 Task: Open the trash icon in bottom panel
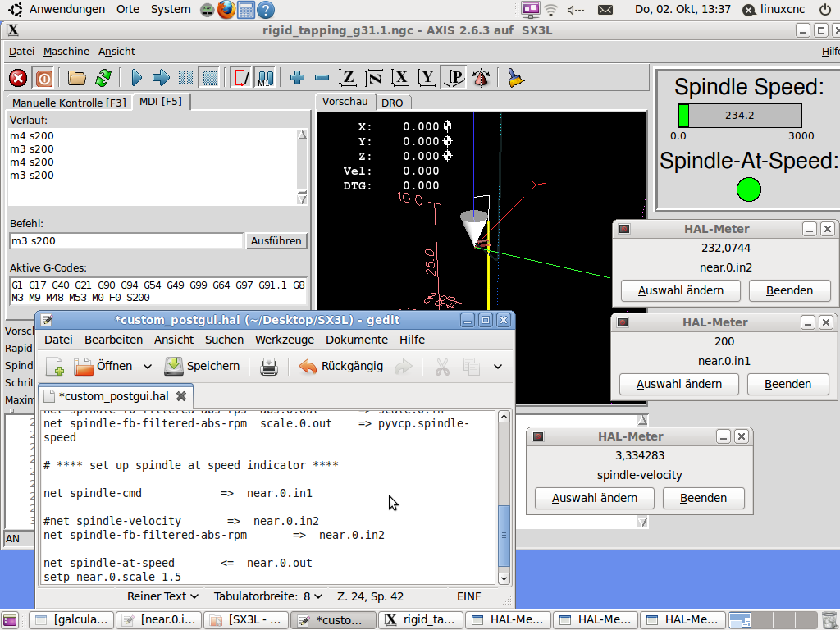point(829,620)
